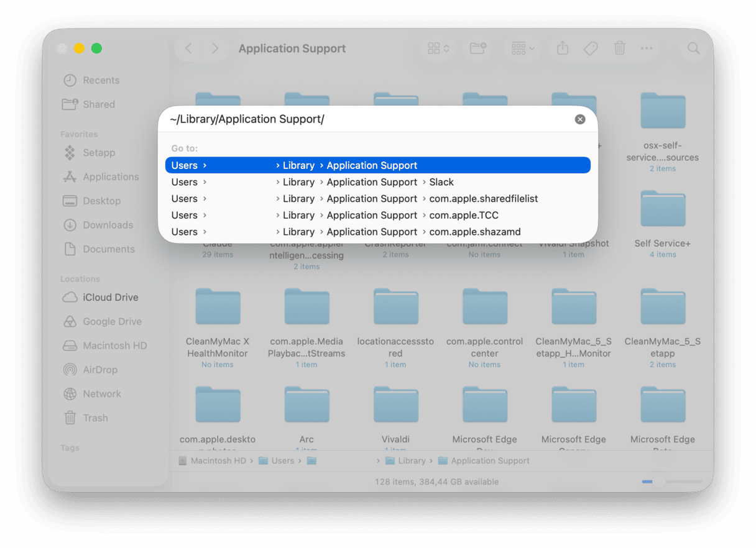The height and width of the screenshot is (548, 756).
Task: Click the green full-screen window button
Action: pos(96,48)
